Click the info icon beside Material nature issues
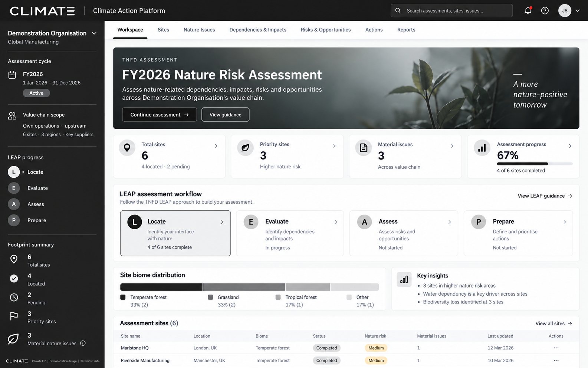Viewport: 588px width, 368px height. (83, 343)
